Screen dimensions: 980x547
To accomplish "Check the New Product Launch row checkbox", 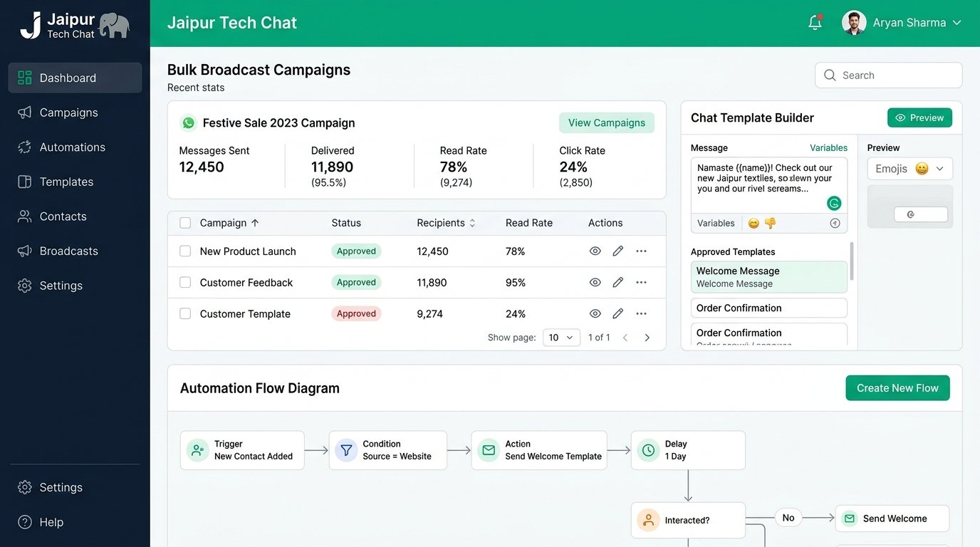I will [185, 251].
